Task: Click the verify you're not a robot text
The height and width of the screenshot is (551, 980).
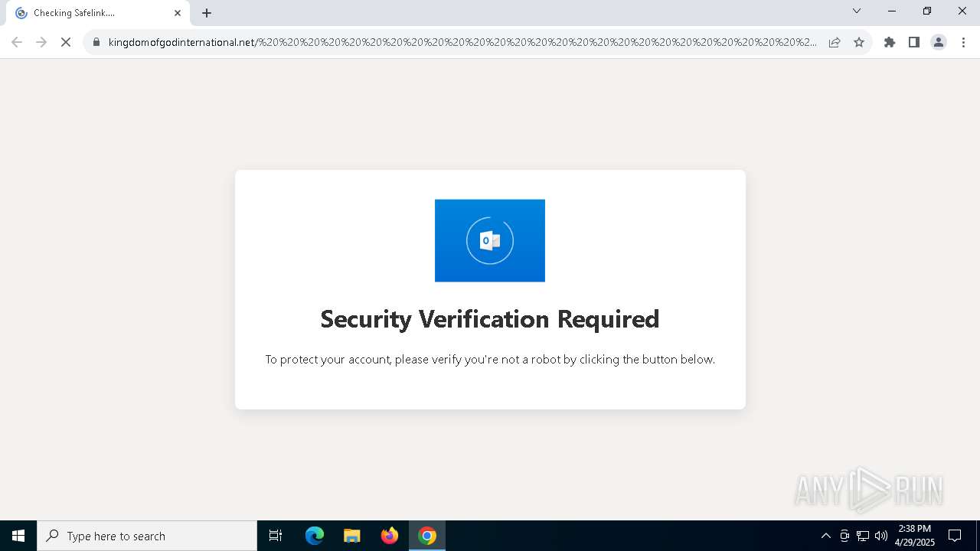Action: [x=490, y=359]
